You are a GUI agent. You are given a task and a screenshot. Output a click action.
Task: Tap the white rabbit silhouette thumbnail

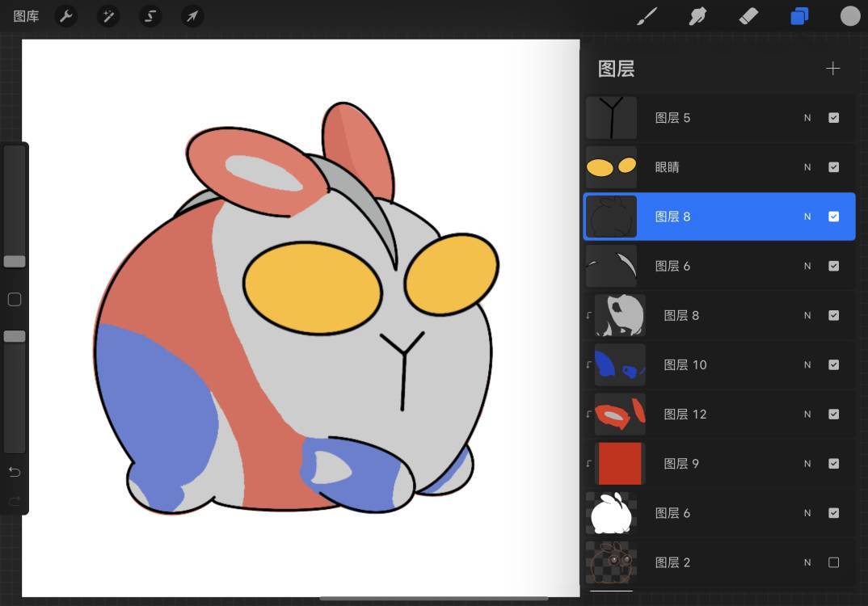point(611,513)
